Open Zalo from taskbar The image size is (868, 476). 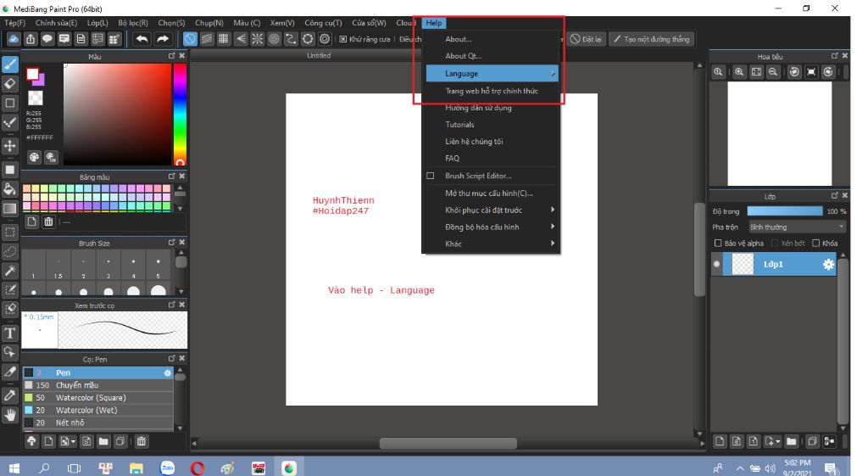pyautogui.click(x=167, y=468)
